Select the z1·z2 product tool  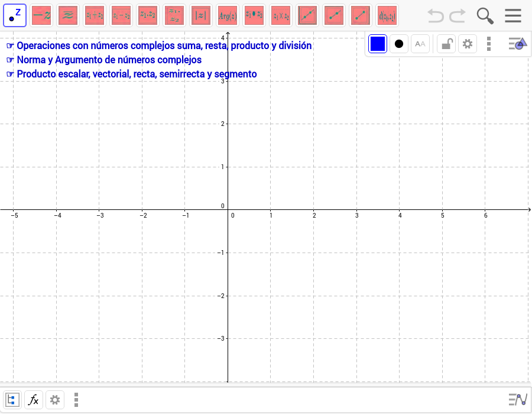click(x=148, y=15)
